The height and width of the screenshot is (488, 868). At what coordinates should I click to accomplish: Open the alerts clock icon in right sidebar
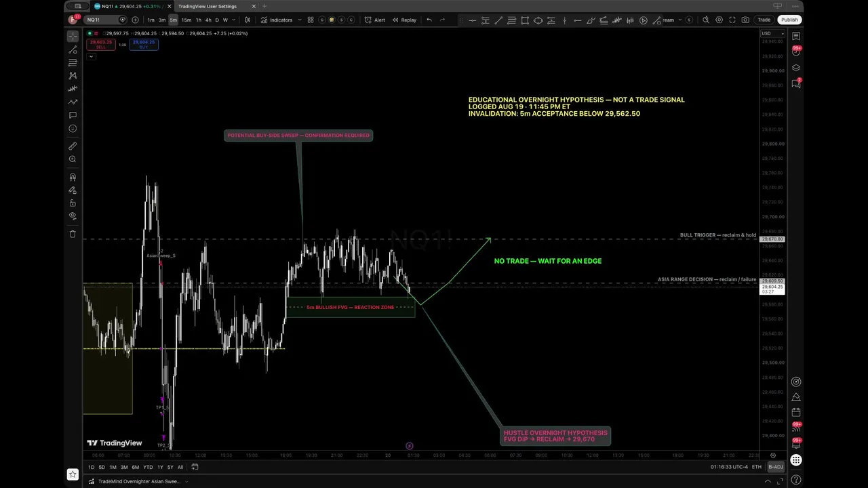(x=796, y=52)
